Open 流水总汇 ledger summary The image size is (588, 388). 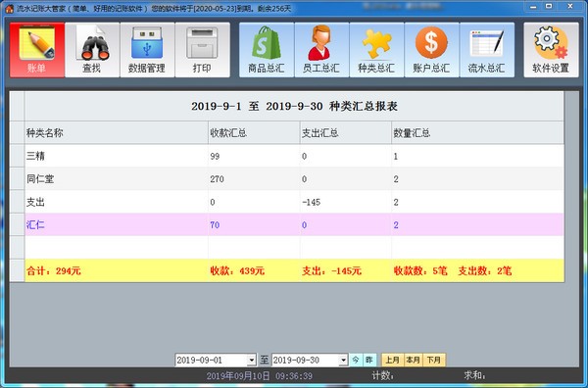pyautogui.click(x=487, y=50)
